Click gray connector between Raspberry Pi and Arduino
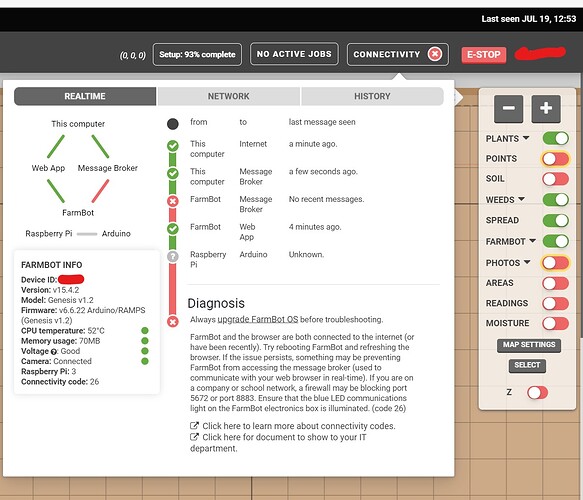Screen dimensions: 583x500 coord(87,234)
